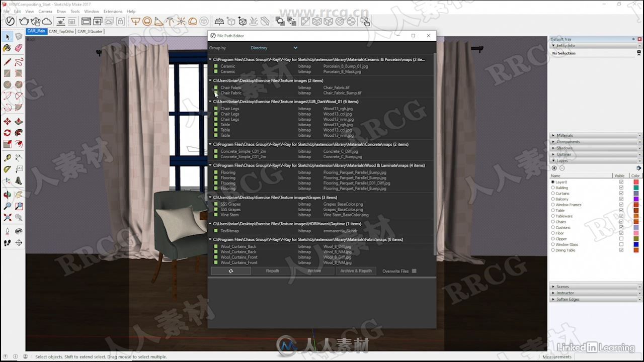Open the Extensions menu

pos(113,11)
